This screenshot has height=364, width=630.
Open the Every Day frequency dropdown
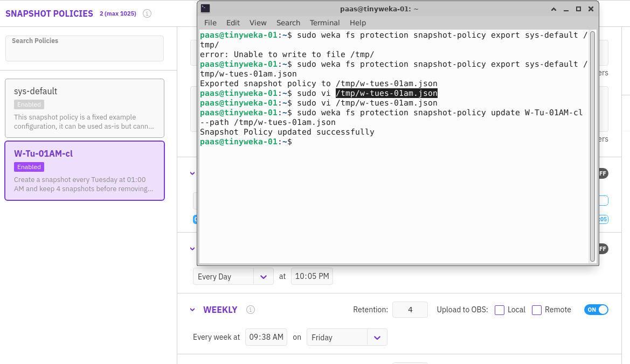[233, 277]
